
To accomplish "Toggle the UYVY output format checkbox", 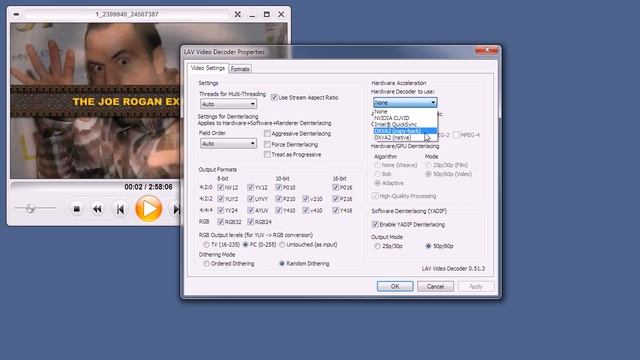I will click(251, 199).
